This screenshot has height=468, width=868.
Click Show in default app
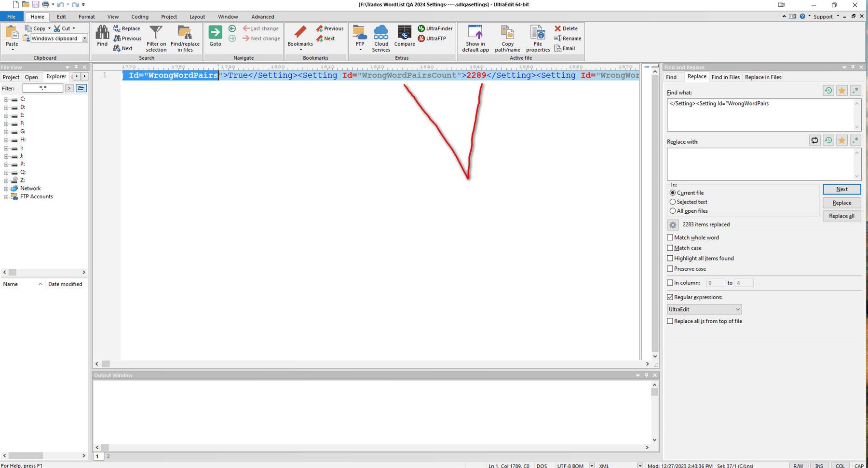click(x=475, y=39)
